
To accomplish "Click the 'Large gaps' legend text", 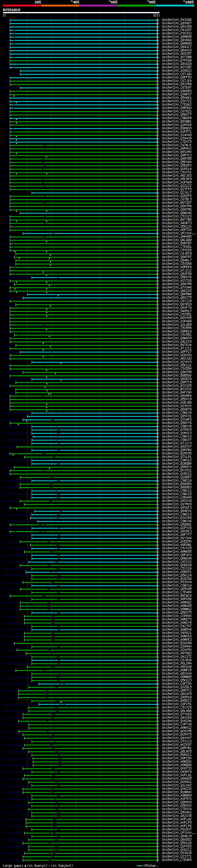I will [13, 865].
